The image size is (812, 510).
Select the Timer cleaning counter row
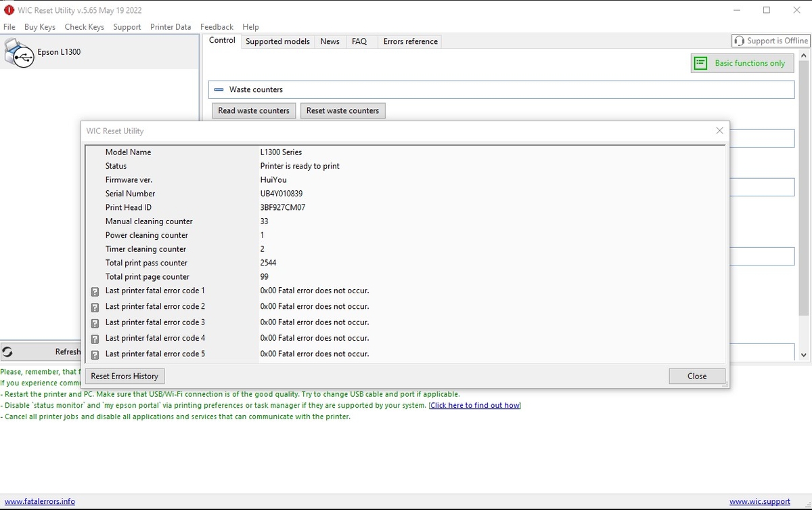[405, 249]
